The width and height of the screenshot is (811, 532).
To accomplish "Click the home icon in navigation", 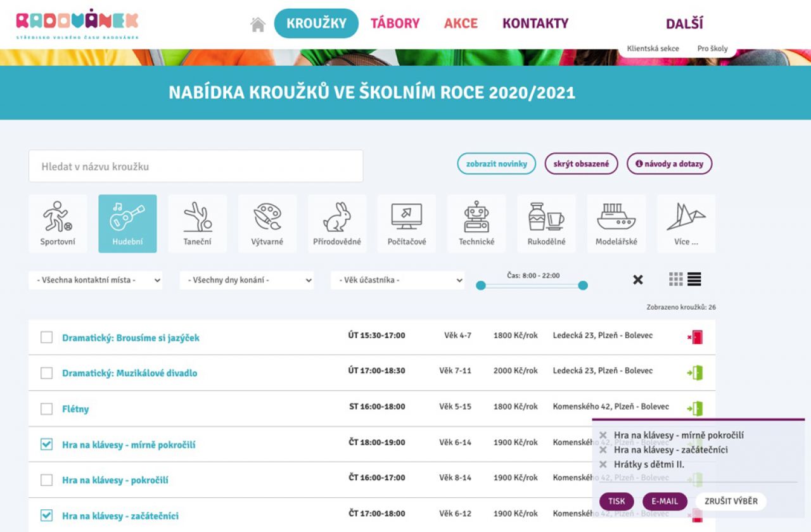I will click(x=258, y=24).
